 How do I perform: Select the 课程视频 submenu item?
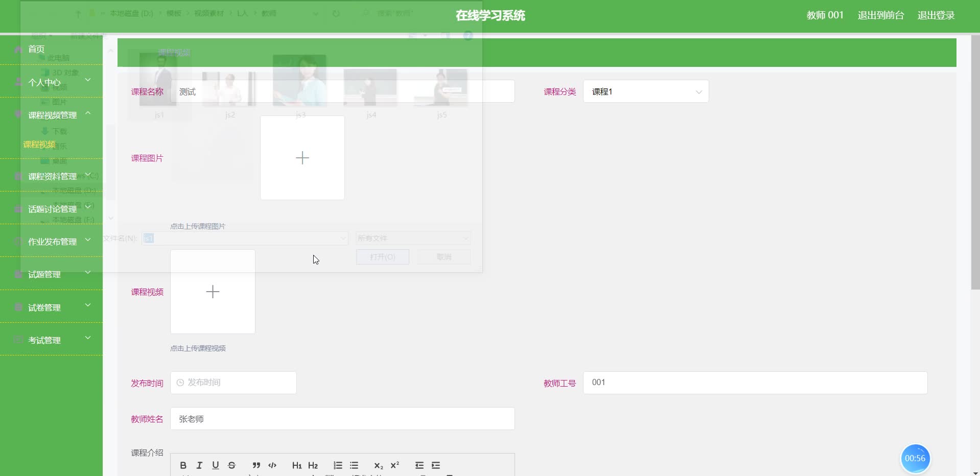click(39, 145)
